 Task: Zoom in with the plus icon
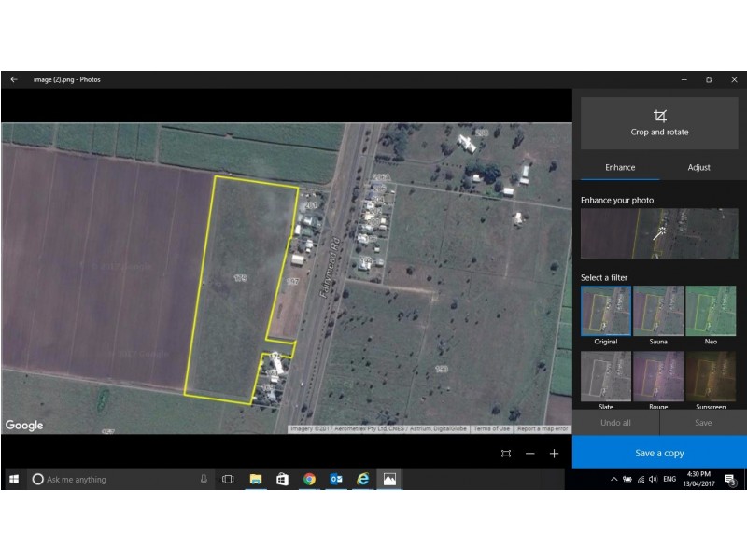point(554,454)
